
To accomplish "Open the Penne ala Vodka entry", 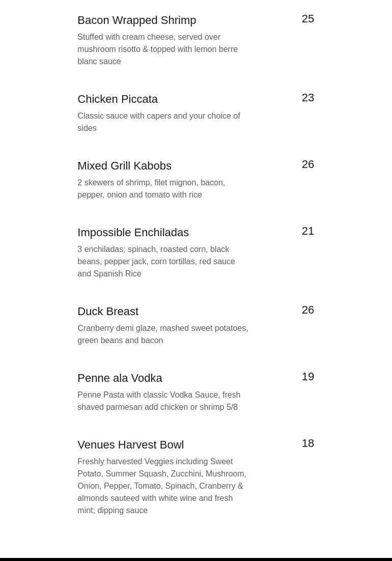I will pos(120,378).
